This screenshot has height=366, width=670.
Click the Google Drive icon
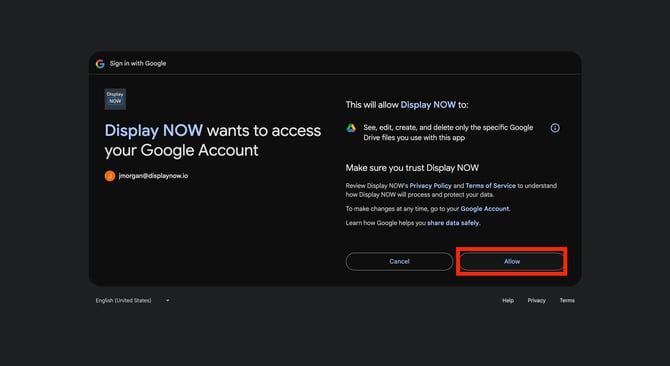[351, 128]
